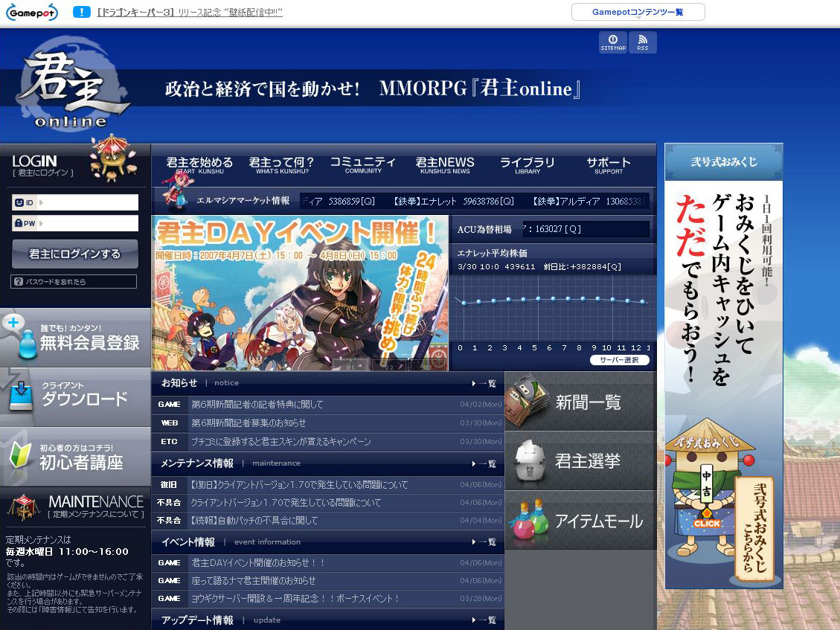Focus the ID input field
The image size is (840, 630).
coord(75,202)
